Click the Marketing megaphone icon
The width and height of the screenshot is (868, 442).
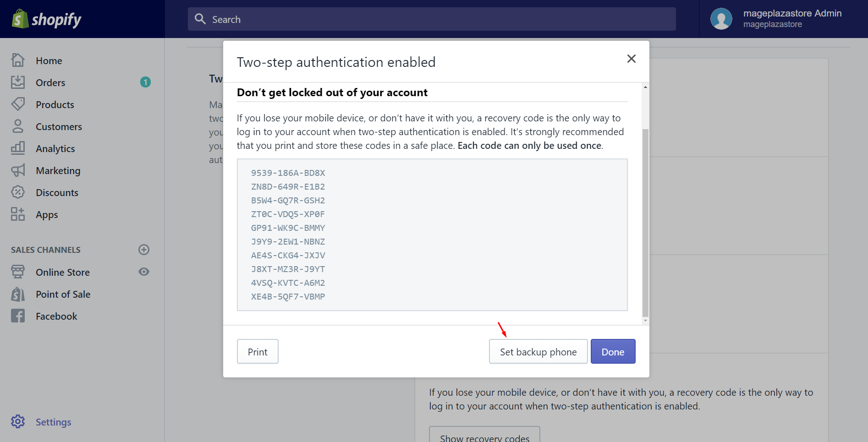[x=18, y=170]
